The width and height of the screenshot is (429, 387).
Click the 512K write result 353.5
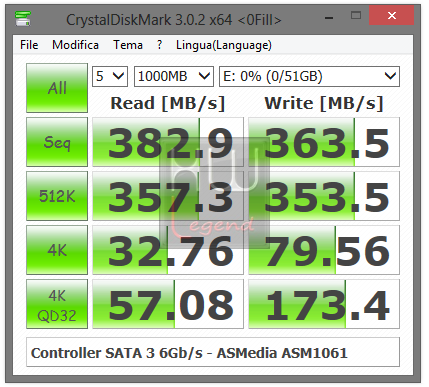(x=324, y=196)
